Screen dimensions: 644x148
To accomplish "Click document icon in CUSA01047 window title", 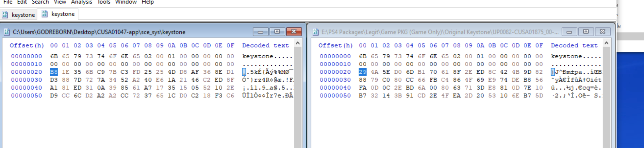I will [7, 32].
